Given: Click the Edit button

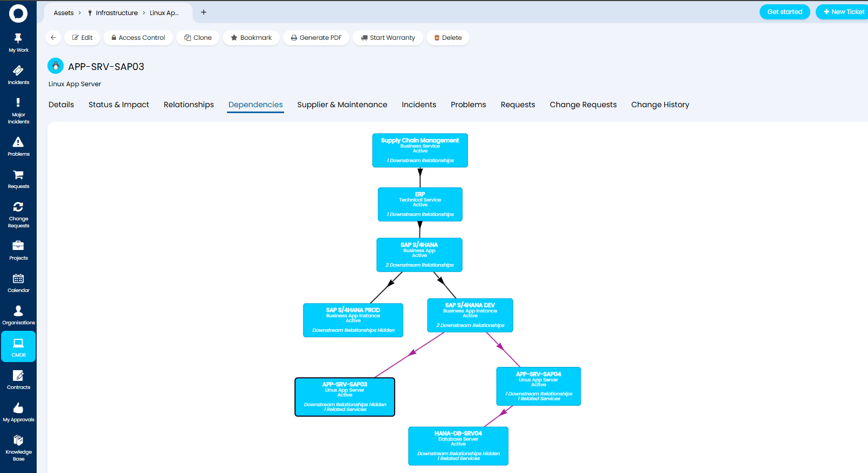Looking at the screenshot, I should [82, 38].
